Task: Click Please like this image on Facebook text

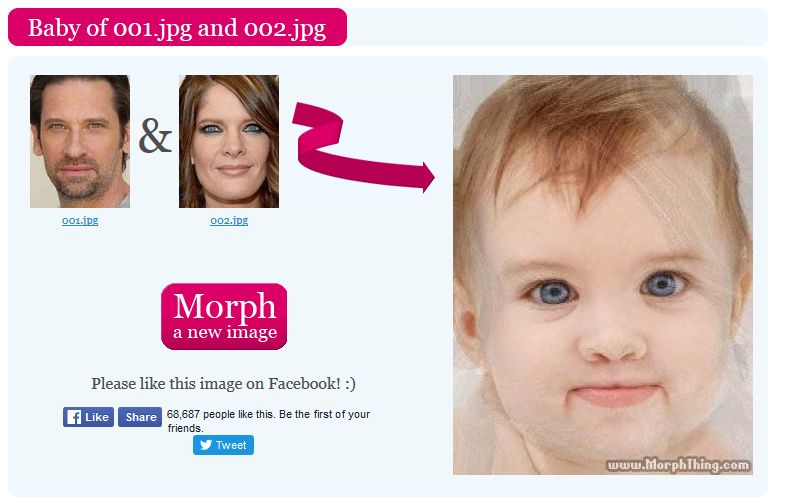Action: tap(223, 383)
